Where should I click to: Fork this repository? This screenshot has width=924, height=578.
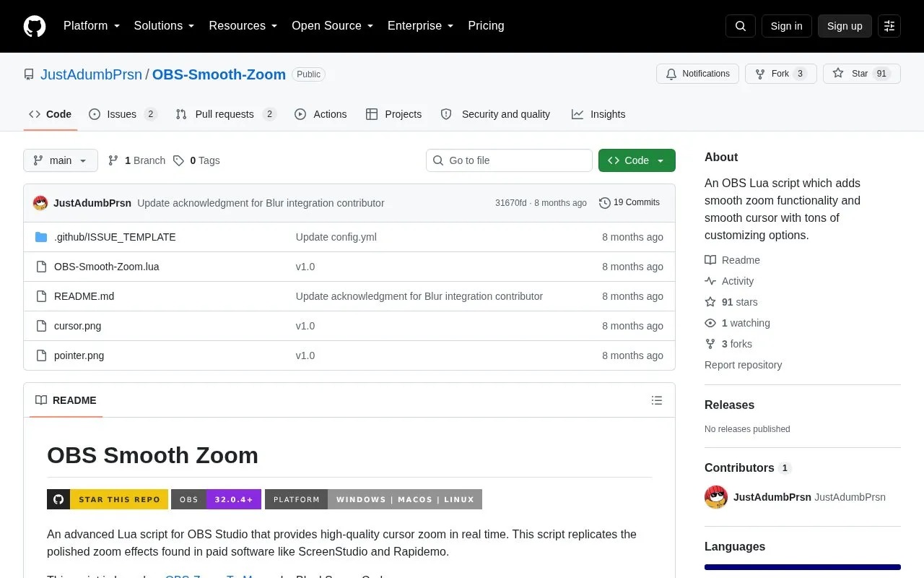tap(780, 74)
